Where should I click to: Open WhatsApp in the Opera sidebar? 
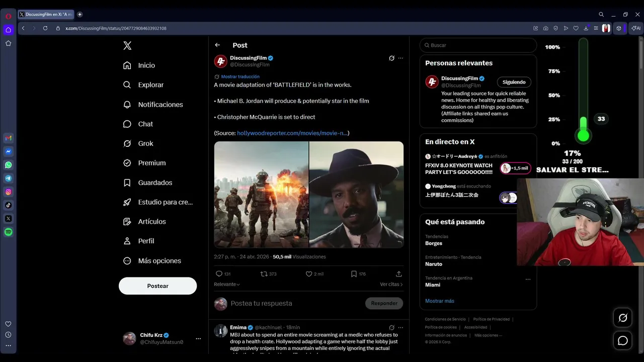[x=9, y=165]
